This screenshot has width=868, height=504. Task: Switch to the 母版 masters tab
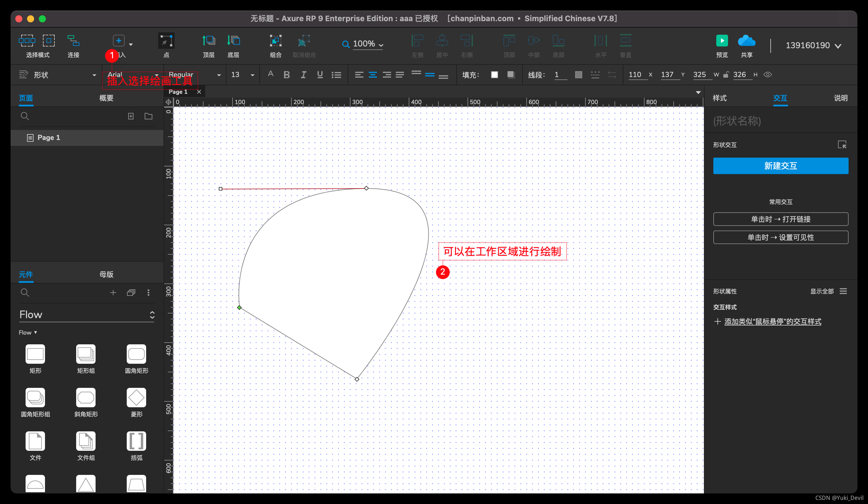(x=106, y=274)
